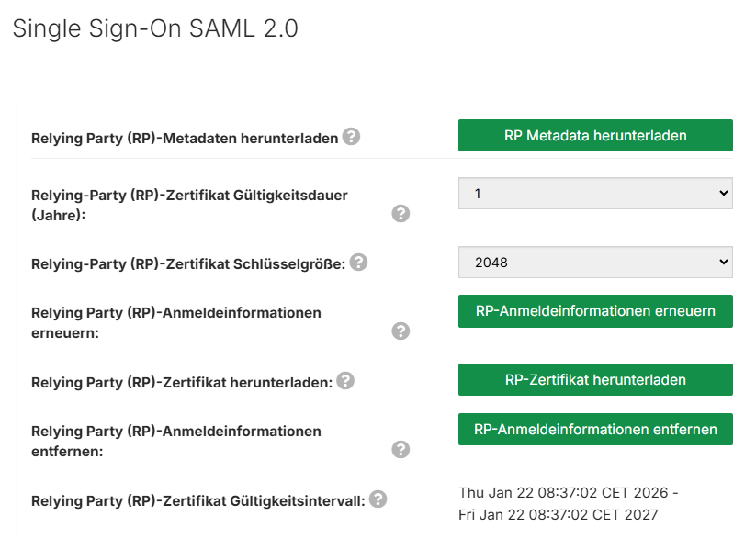Click the Zertifikat Gültigkeitsdauer (Jahre) label
This screenshot has height=538, width=756.
189,204
